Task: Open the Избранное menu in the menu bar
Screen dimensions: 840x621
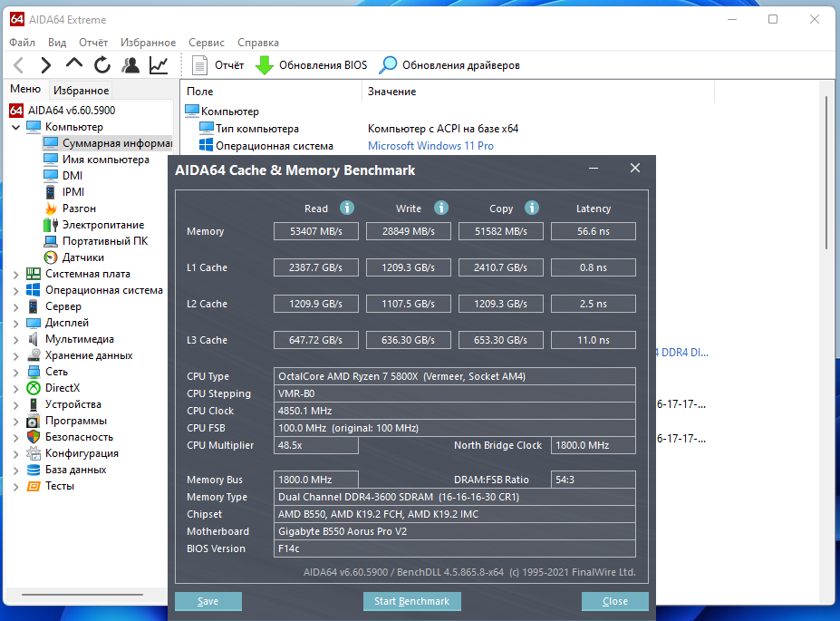Action: point(148,43)
